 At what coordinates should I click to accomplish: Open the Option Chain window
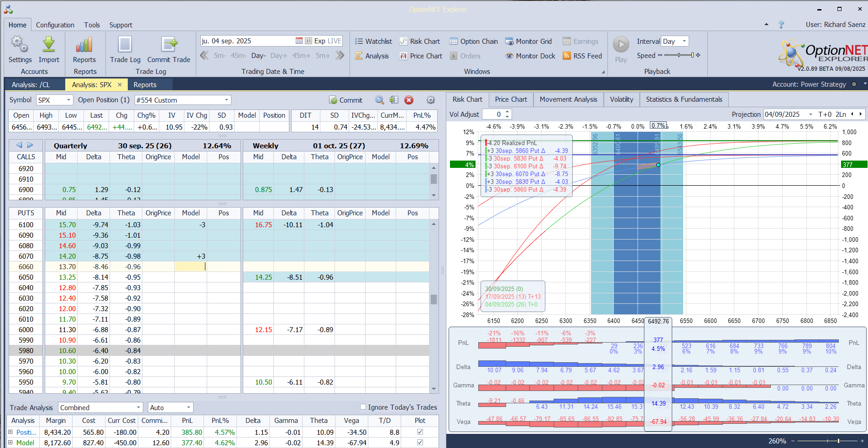[474, 42]
